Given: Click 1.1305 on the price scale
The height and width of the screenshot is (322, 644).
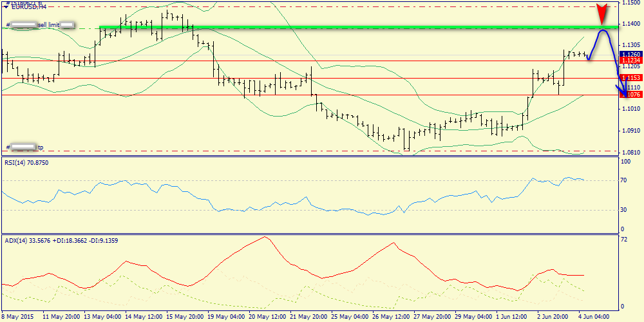Looking at the screenshot, I should [x=632, y=45].
